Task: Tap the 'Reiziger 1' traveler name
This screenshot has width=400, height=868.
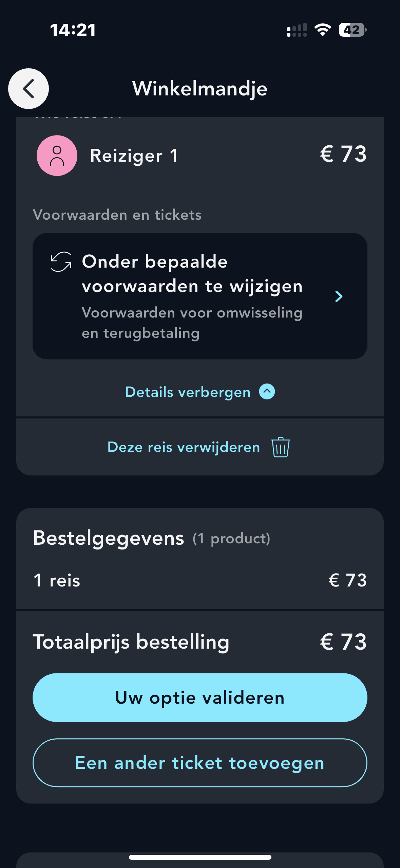Action: coord(134,156)
